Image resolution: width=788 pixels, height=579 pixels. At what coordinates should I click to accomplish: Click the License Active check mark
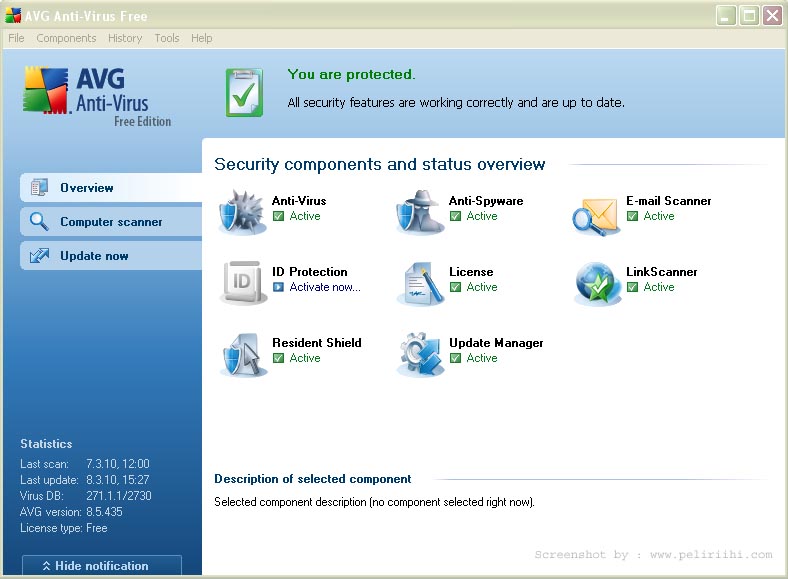pyautogui.click(x=455, y=287)
